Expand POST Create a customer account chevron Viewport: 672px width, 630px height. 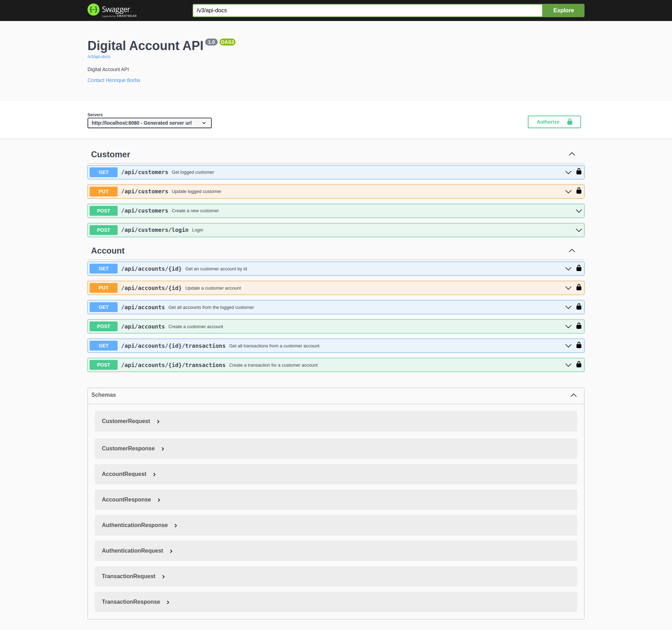click(x=568, y=326)
